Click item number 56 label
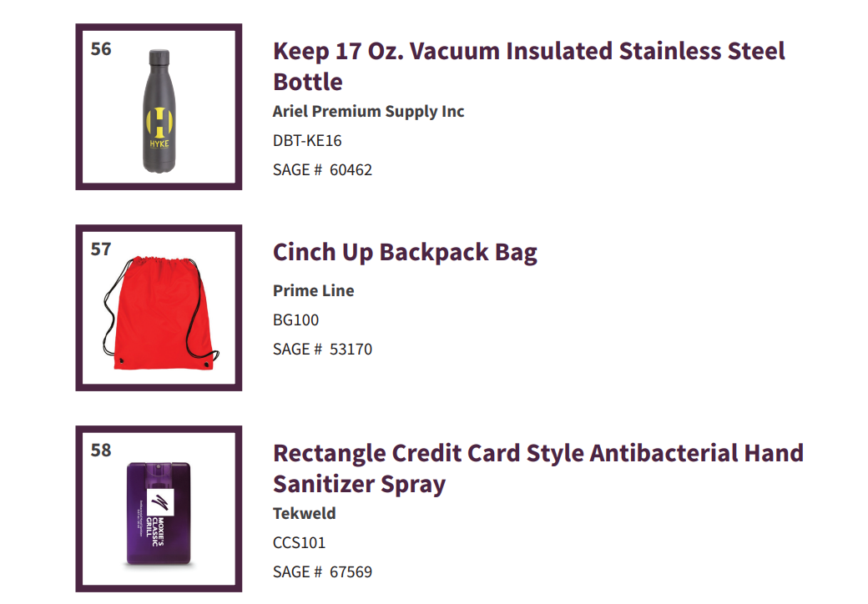The image size is (868, 604). point(101,48)
